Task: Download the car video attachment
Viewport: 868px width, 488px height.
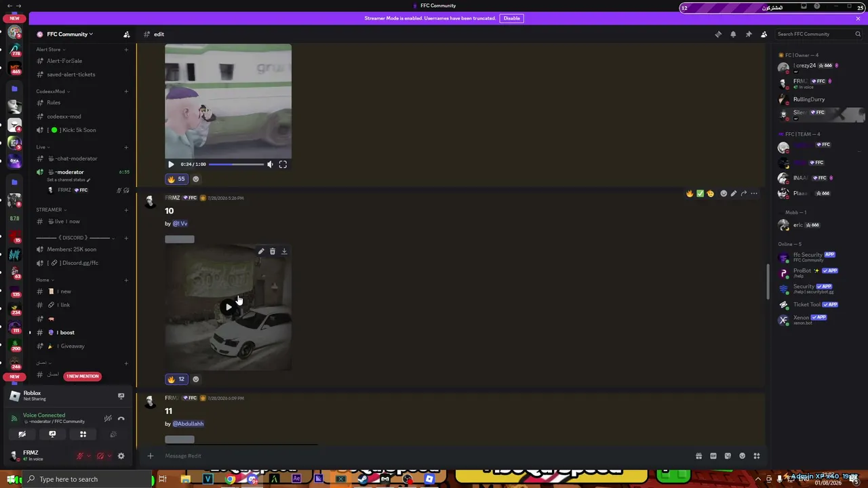Action: tap(284, 251)
